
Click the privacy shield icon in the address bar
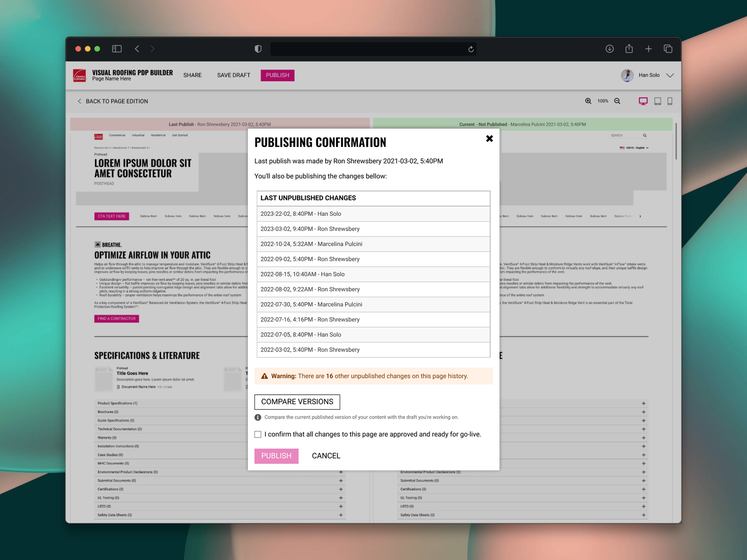(258, 49)
